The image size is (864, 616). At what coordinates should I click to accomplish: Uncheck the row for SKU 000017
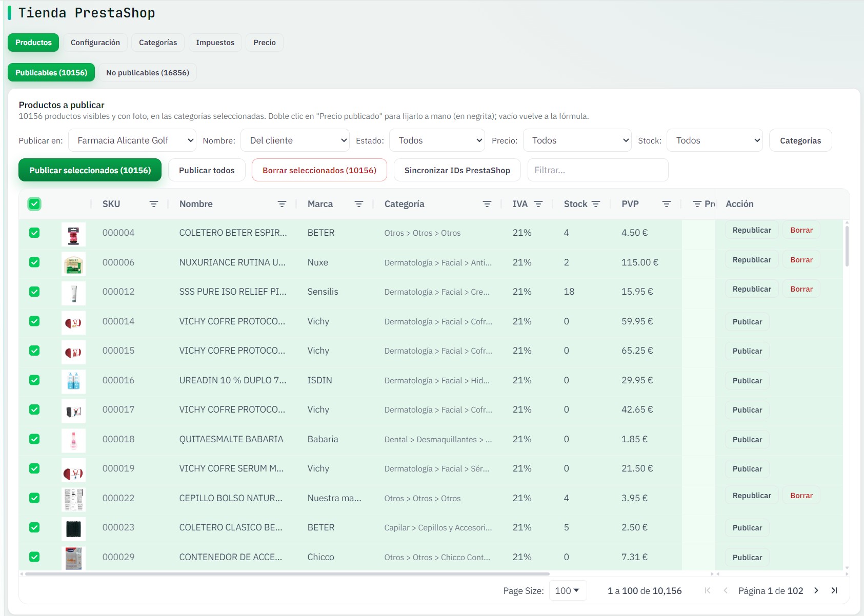coord(34,409)
